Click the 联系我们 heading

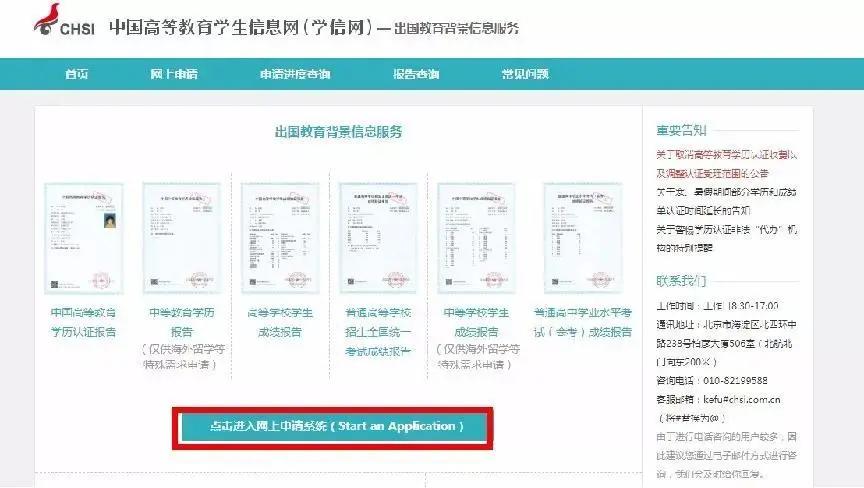(x=681, y=281)
